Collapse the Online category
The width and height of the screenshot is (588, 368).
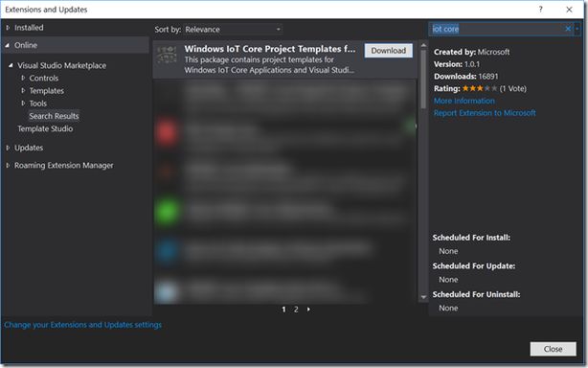pos(7,45)
